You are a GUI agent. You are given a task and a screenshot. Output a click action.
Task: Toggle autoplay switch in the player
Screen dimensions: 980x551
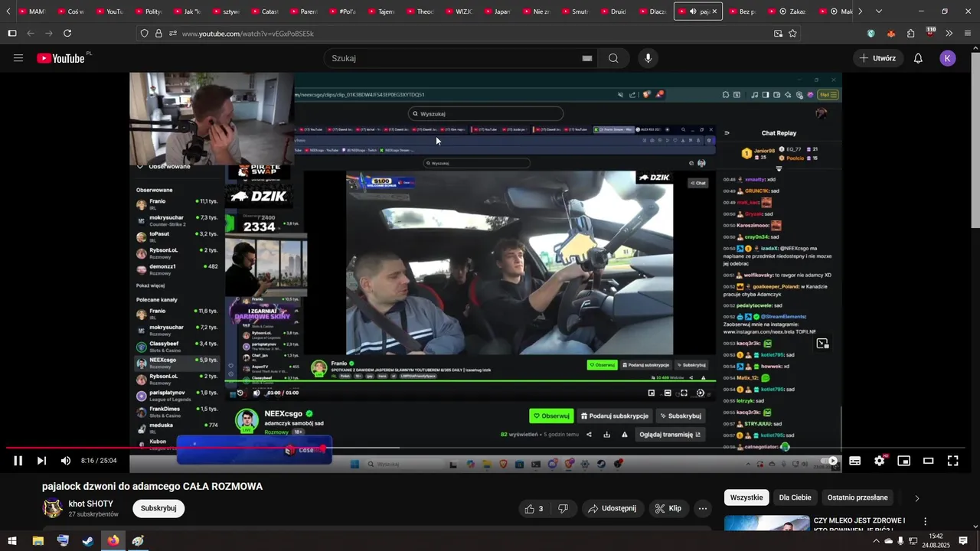[x=830, y=461]
